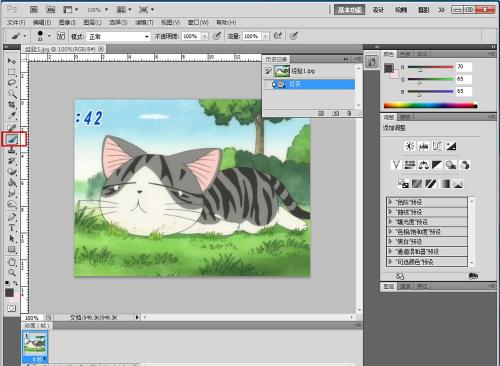This screenshot has height=366, width=500.
Task: Select the Brush tool in the toolbox
Action: (13, 139)
